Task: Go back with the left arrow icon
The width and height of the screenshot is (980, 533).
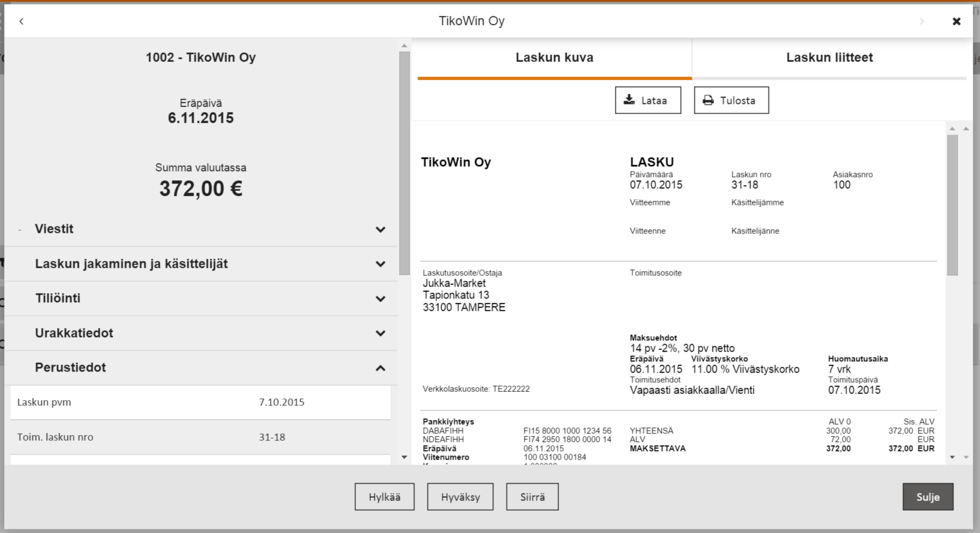Action: (x=21, y=21)
